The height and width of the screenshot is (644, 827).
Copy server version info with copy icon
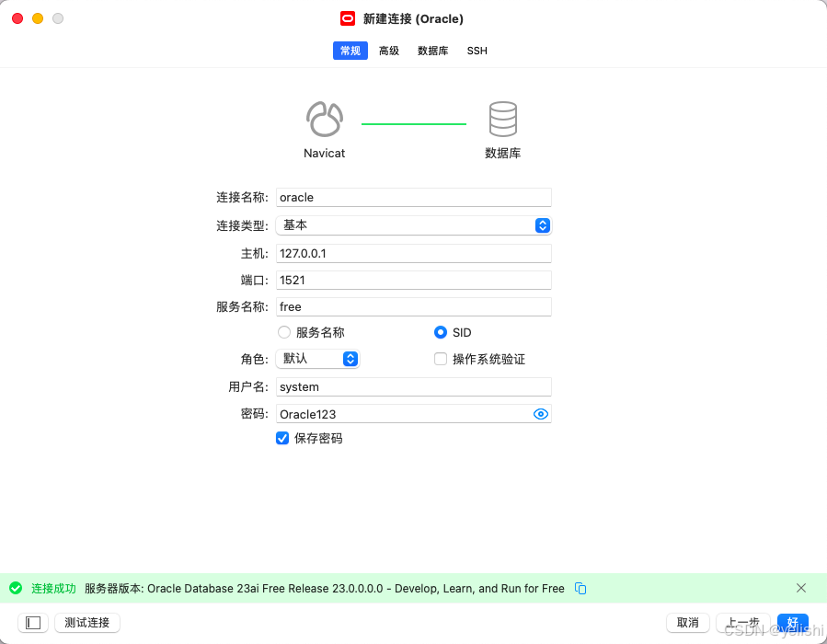(x=580, y=588)
